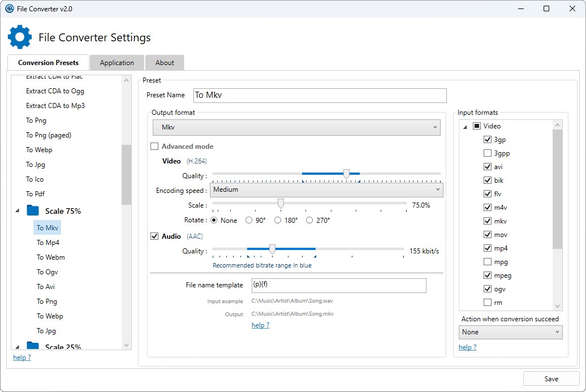586x392 pixels.
Task: Collapse the Scale 75% tree group
Action: (17, 211)
